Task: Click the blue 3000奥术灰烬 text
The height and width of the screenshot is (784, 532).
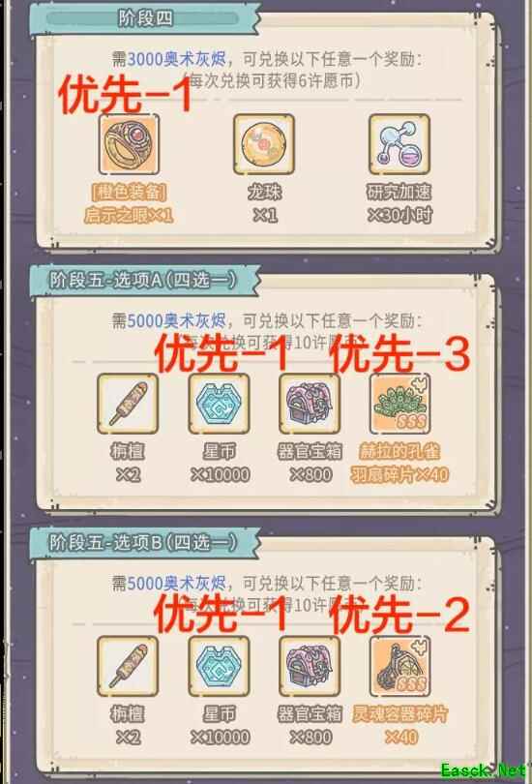Action: point(177,59)
